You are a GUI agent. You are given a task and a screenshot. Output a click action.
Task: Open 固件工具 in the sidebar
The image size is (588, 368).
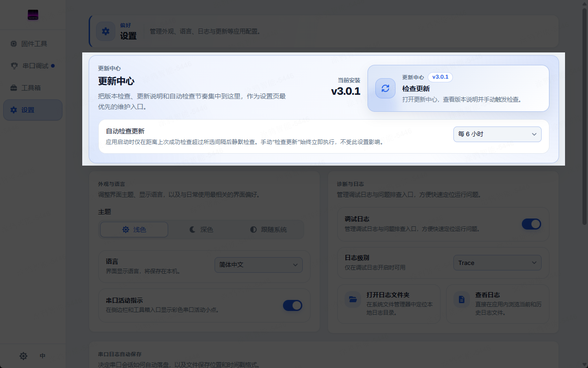coord(33,44)
